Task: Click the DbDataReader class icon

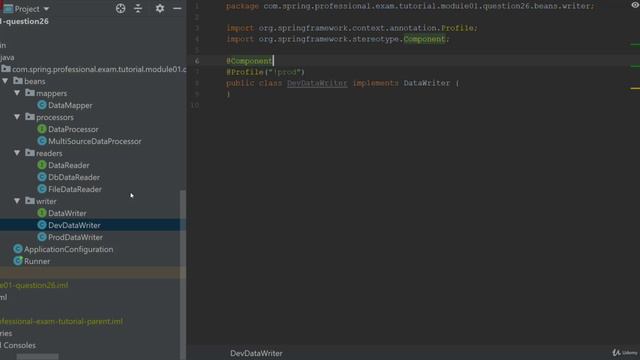Action: pos(42,177)
